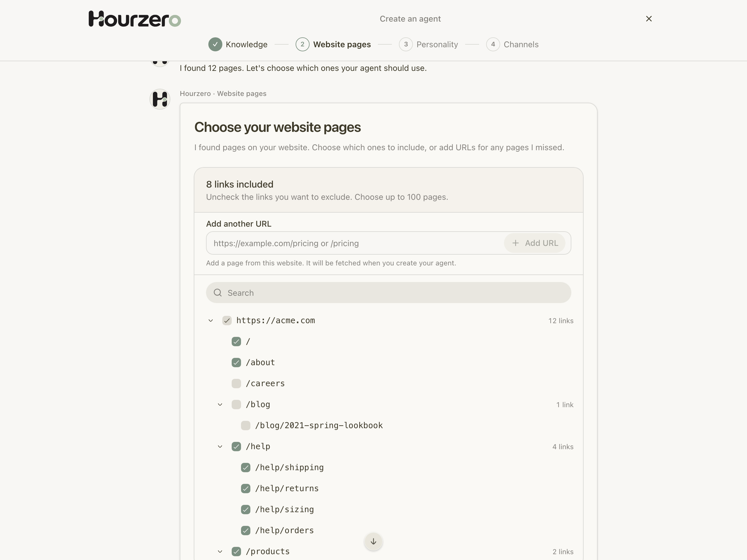This screenshot has width=747, height=560.
Task: Check the /blog/2021-spring-lookbook checkbox
Action: [245, 425]
